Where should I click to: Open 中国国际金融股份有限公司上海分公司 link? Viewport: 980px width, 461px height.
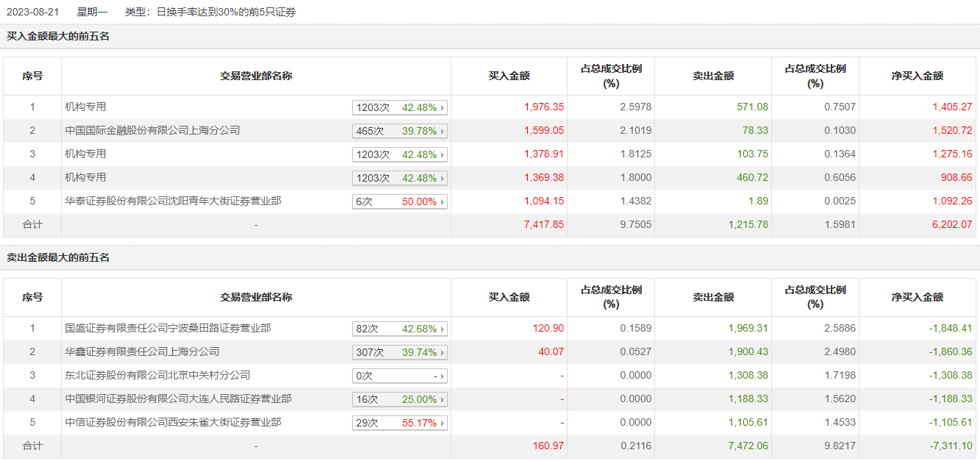tap(152, 131)
